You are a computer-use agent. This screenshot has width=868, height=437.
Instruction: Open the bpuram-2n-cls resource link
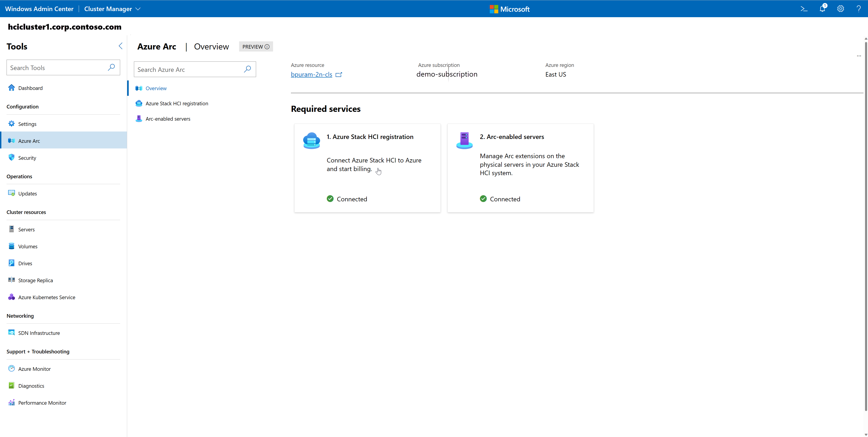311,74
